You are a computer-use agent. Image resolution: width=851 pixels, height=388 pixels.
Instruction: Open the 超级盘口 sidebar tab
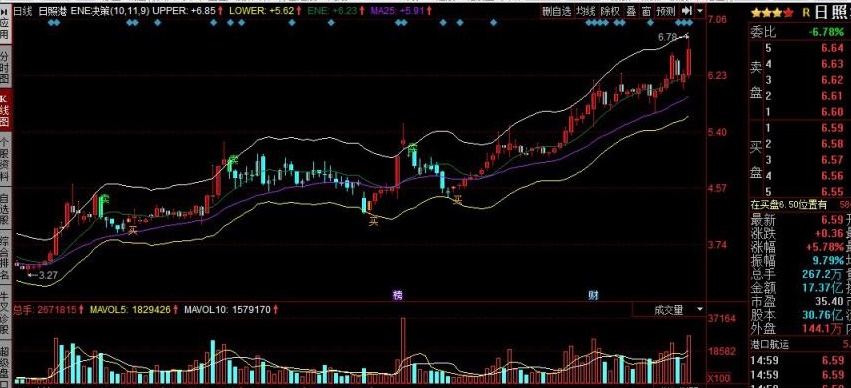[x=5, y=364]
